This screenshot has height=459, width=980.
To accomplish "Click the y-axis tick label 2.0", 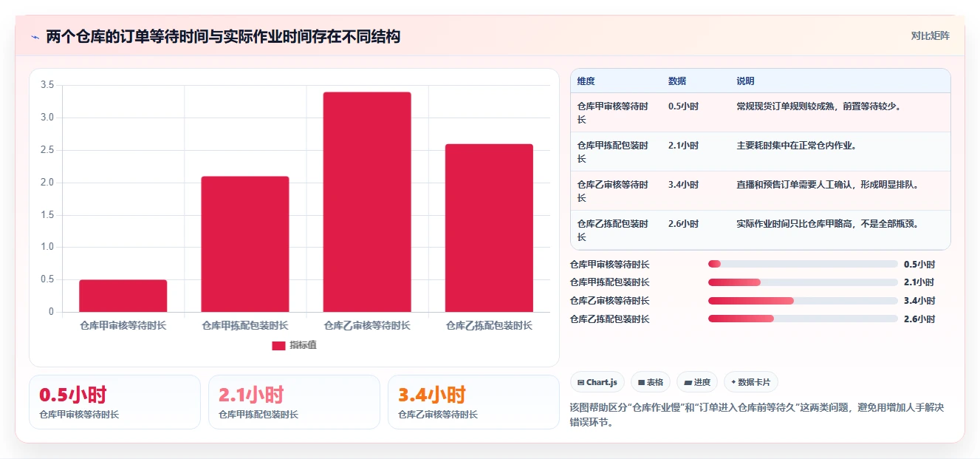I will pyautogui.click(x=47, y=183).
